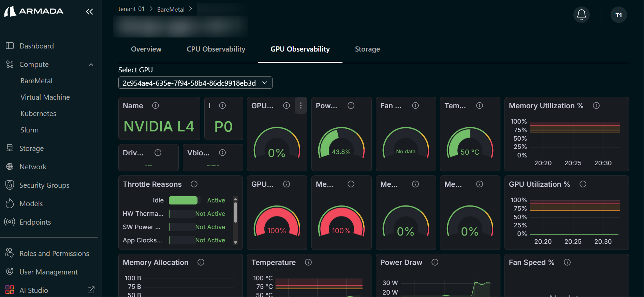644x297 pixels.
Task: Click the 43.8% power gauge
Action: tap(341, 143)
